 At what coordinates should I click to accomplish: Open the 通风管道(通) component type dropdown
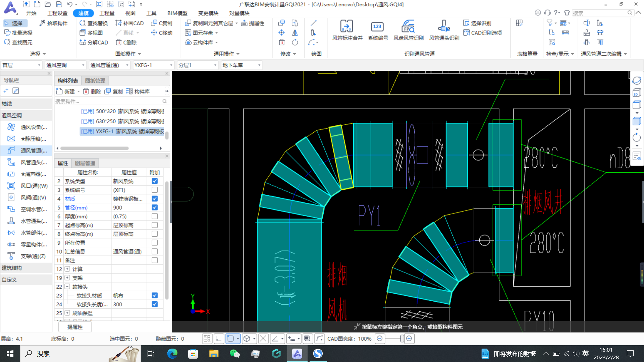(109, 65)
